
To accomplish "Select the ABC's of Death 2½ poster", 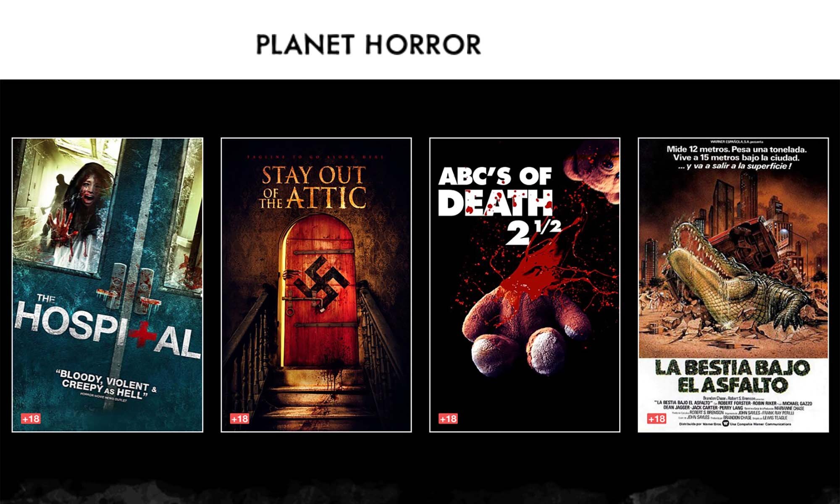I will click(525, 285).
